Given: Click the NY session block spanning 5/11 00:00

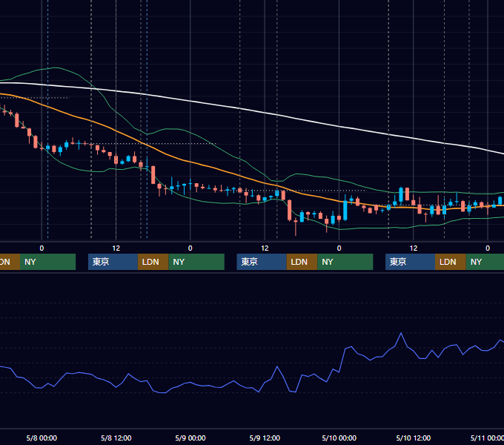Looking at the screenshot, I should tap(485, 262).
